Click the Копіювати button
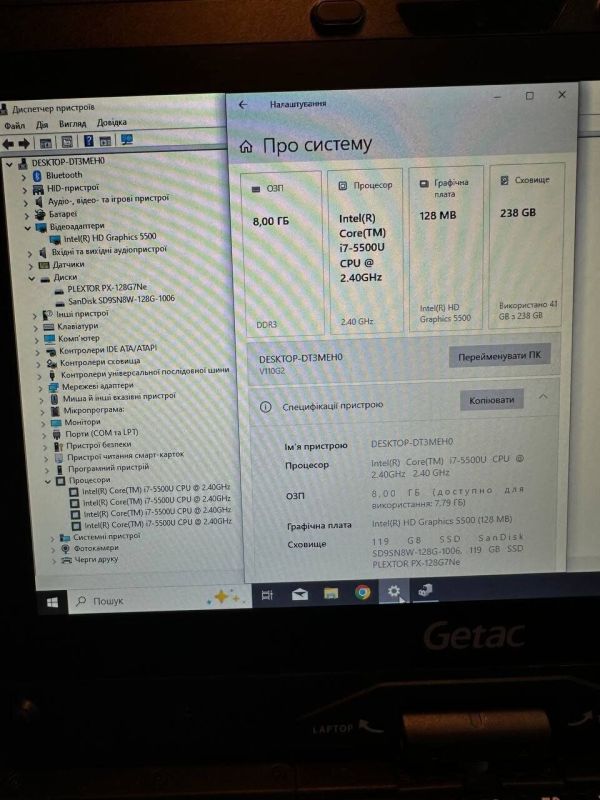Image resolution: width=600 pixels, height=800 pixels. (491, 401)
